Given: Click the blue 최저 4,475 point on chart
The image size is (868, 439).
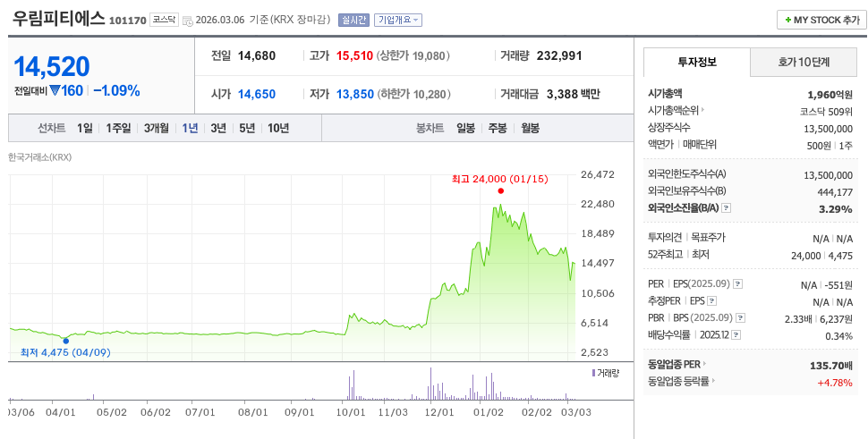Looking at the screenshot, I should (x=66, y=342).
